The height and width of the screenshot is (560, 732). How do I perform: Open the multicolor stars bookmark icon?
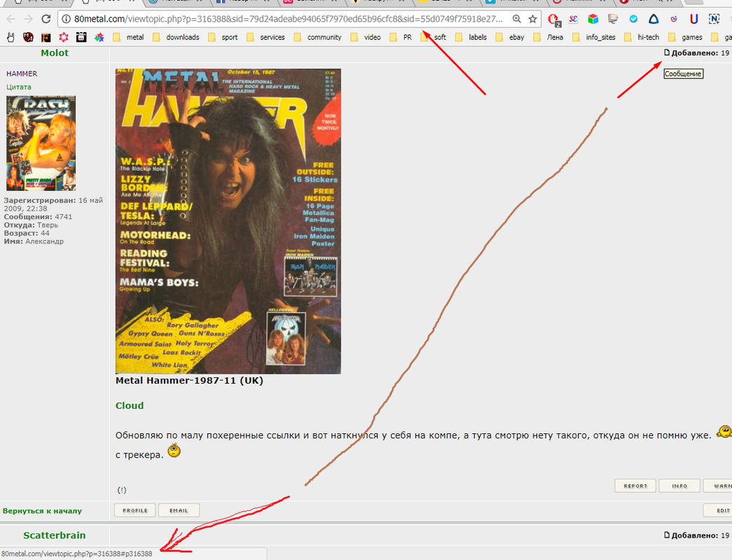(x=99, y=37)
